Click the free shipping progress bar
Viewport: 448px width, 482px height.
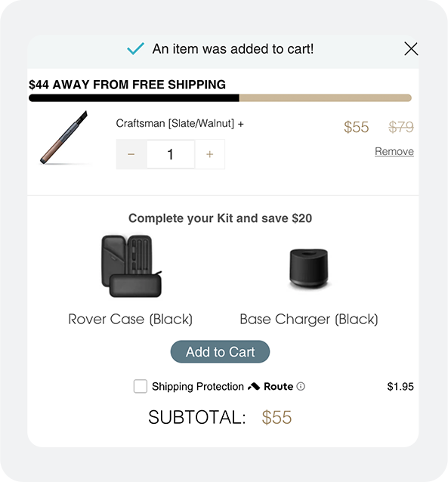[220, 98]
